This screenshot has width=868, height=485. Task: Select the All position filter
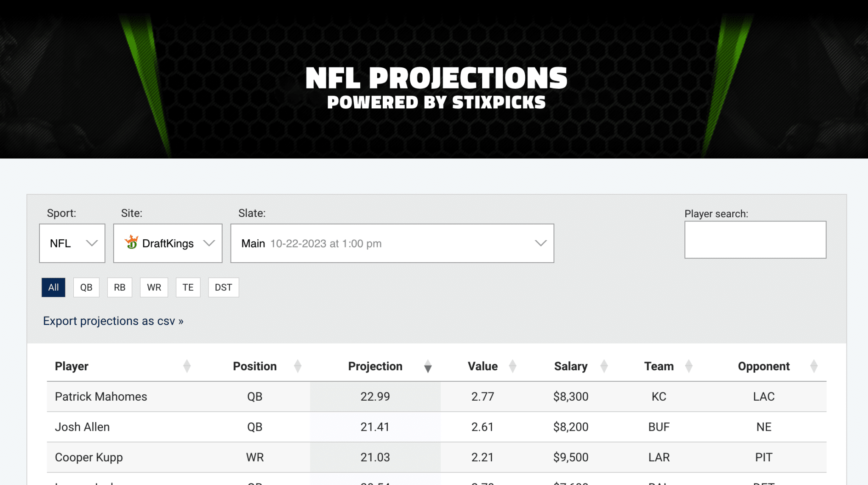point(53,288)
